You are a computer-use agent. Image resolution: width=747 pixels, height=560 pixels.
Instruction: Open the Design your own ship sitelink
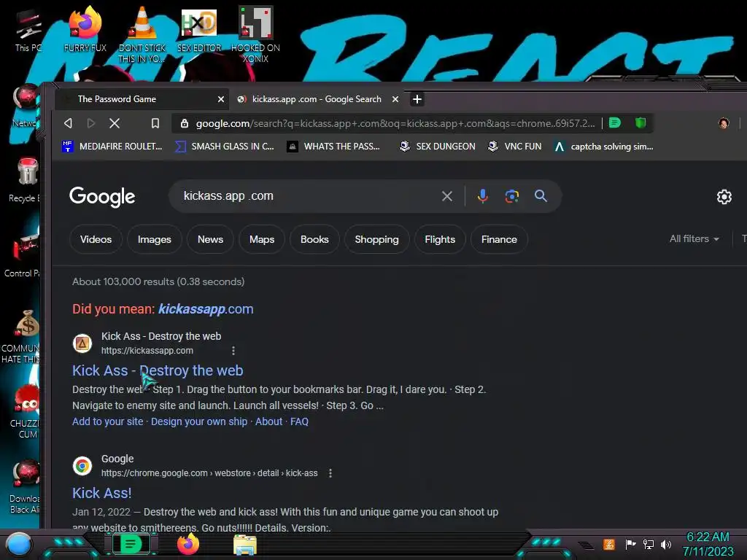coord(199,421)
